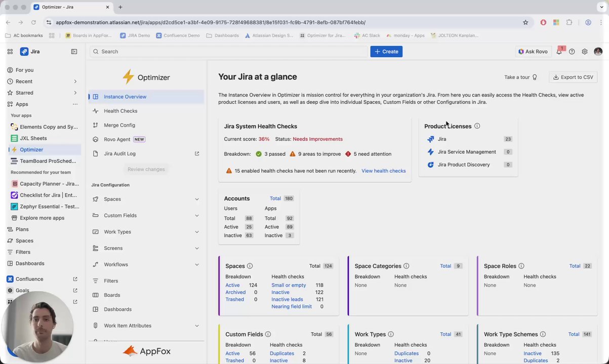
Task: Open Explore more apps in sidebar
Action: tap(44, 218)
